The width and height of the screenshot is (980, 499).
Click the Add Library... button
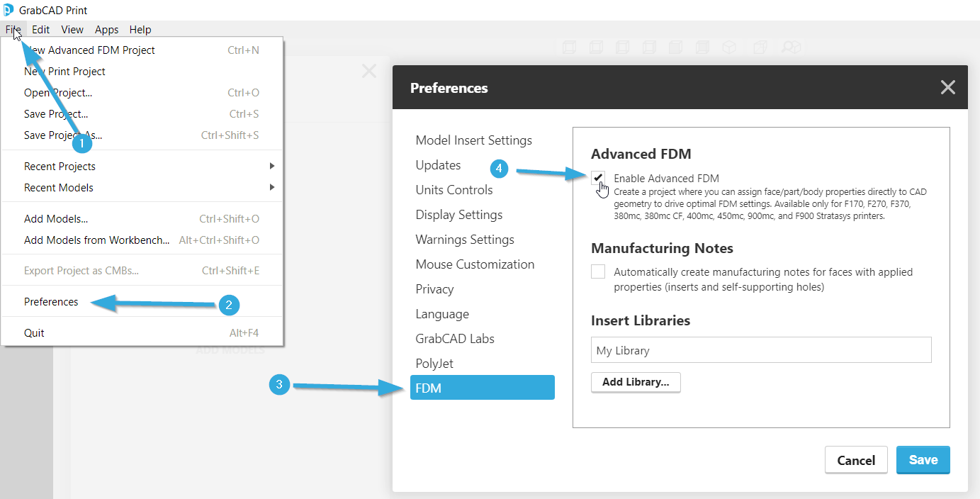pos(636,382)
